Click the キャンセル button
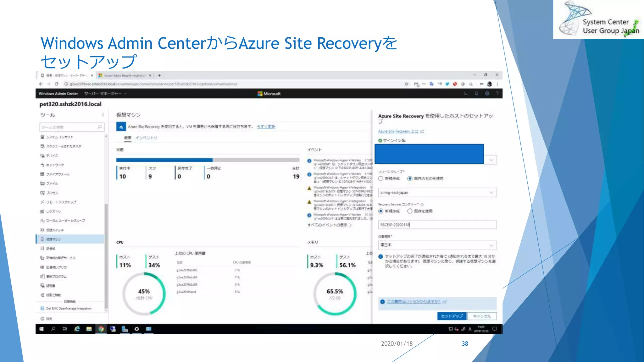The height and width of the screenshot is (362, 644). (x=482, y=316)
